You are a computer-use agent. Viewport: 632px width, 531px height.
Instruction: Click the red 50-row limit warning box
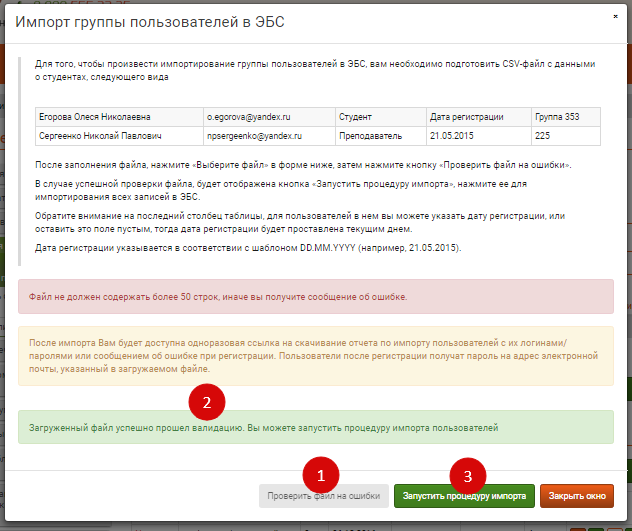pos(316,297)
